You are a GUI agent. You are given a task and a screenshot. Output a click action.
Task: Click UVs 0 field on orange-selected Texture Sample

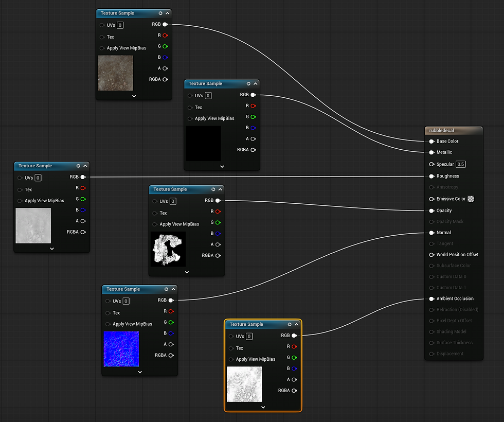(249, 337)
